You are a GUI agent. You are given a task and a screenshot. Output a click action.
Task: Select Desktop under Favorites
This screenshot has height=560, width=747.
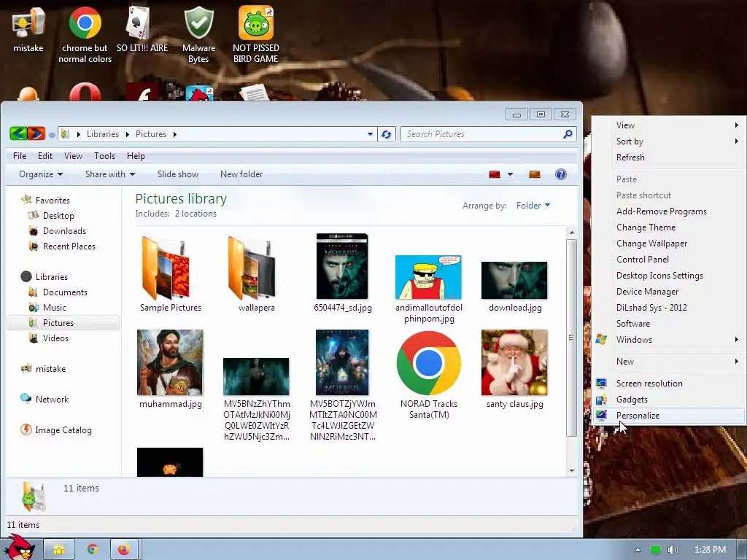(58, 216)
